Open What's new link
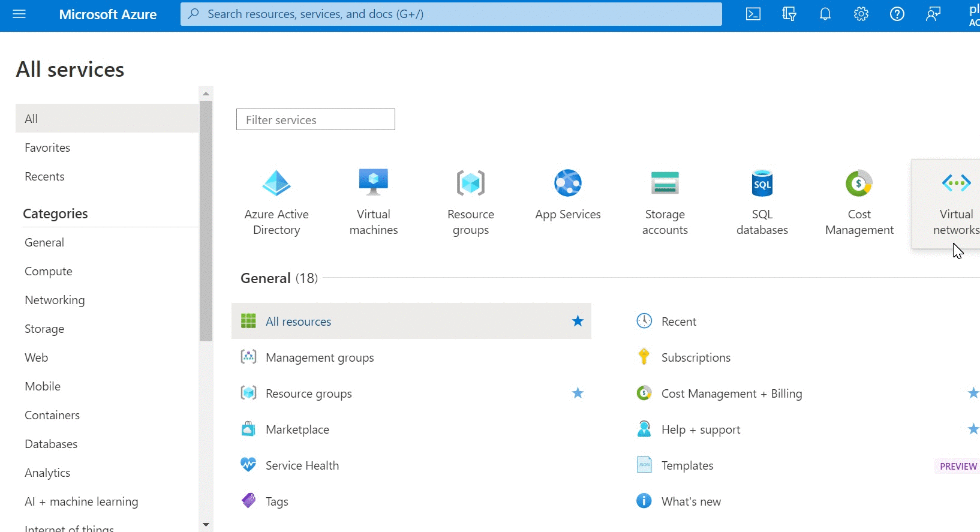This screenshot has width=980, height=532. pos(691,501)
